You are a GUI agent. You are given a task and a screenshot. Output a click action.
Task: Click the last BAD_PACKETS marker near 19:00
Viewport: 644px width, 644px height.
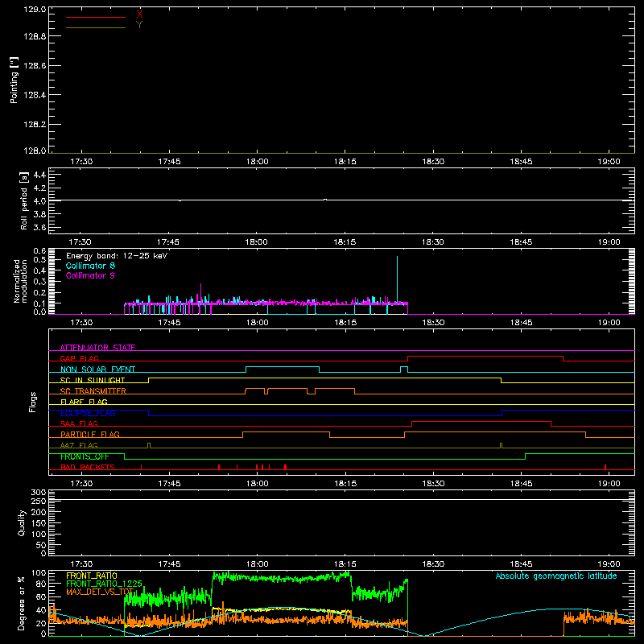coord(605,467)
